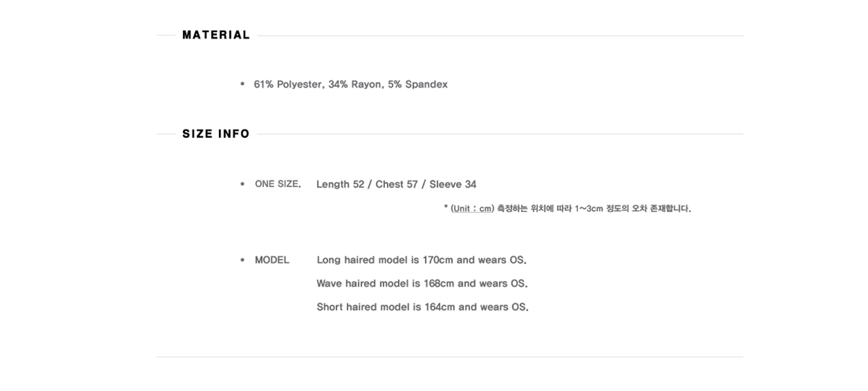Click the underlined Unit : cm text

coord(472,209)
